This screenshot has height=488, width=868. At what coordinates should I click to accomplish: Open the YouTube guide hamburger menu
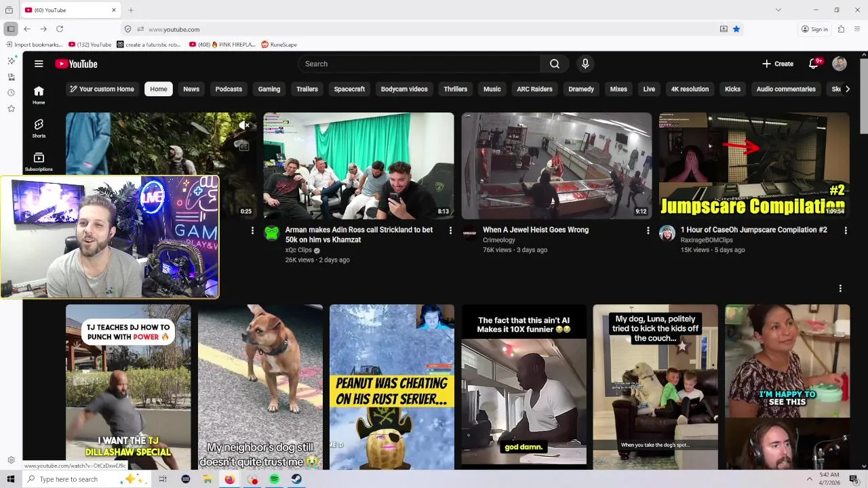tap(39, 64)
